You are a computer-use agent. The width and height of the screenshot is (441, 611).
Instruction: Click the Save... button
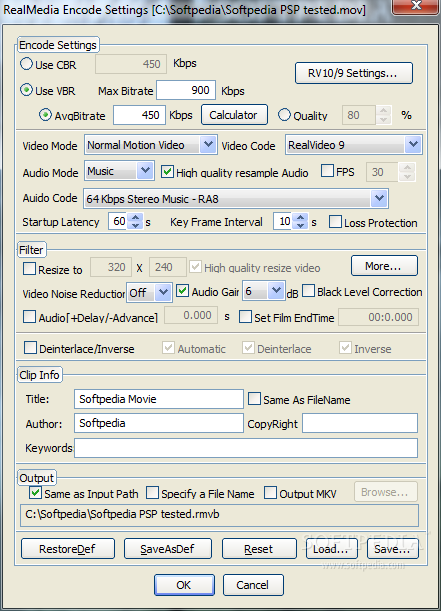(393, 549)
